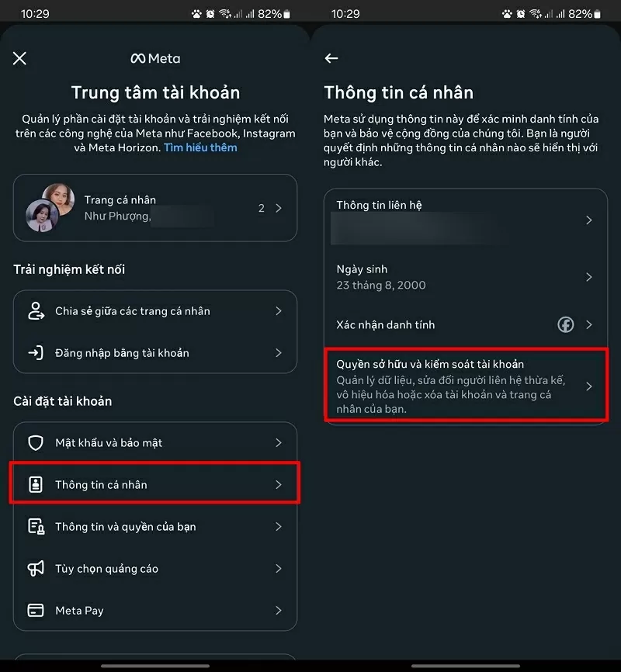Select Mật khẩu và bảo mật menu item
The height and width of the screenshot is (672, 621).
pyautogui.click(x=155, y=443)
